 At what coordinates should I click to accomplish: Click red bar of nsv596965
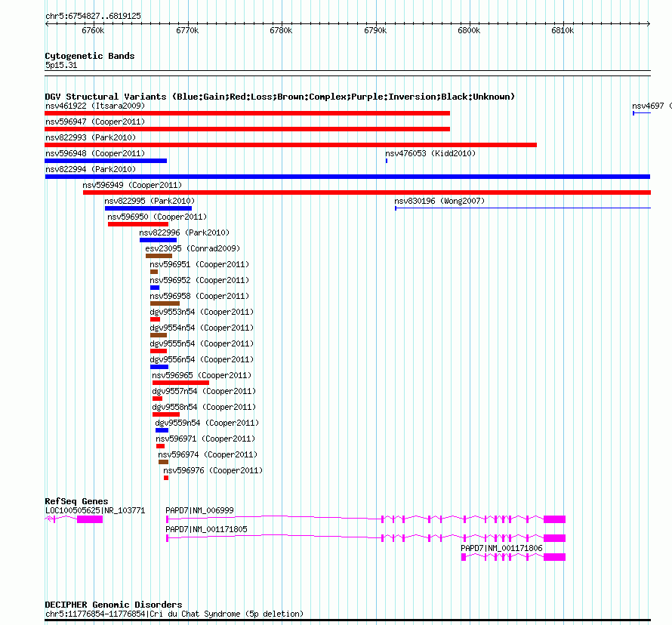tap(181, 383)
